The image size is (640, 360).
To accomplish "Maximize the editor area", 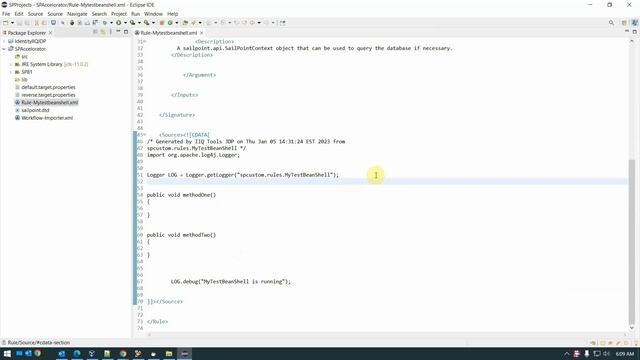I will (635, 31).
